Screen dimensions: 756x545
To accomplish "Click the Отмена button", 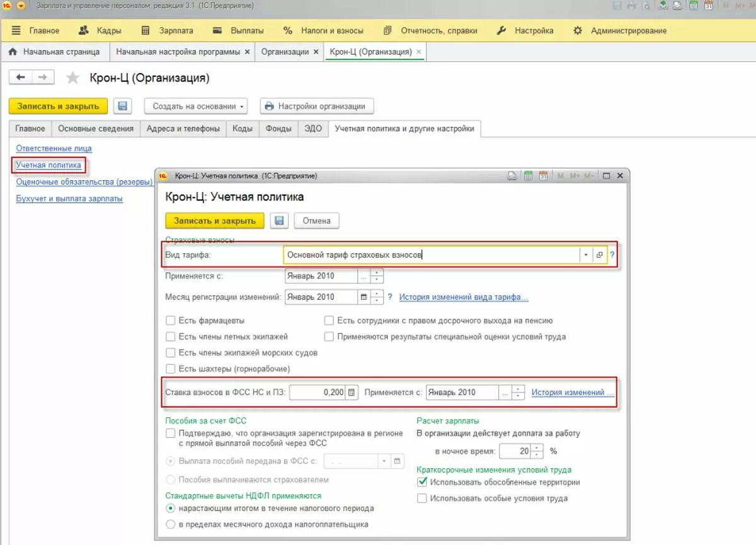I will (316, 221).
